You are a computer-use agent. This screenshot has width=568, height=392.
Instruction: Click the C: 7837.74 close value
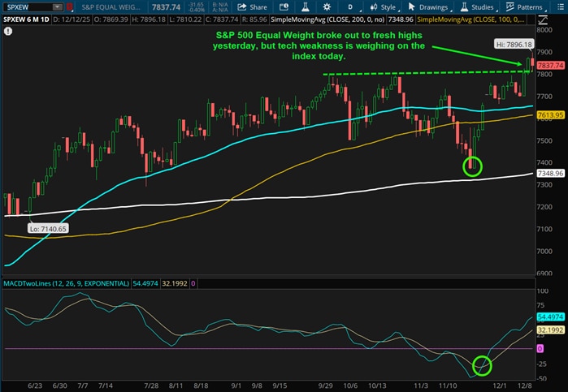point(221,19)
